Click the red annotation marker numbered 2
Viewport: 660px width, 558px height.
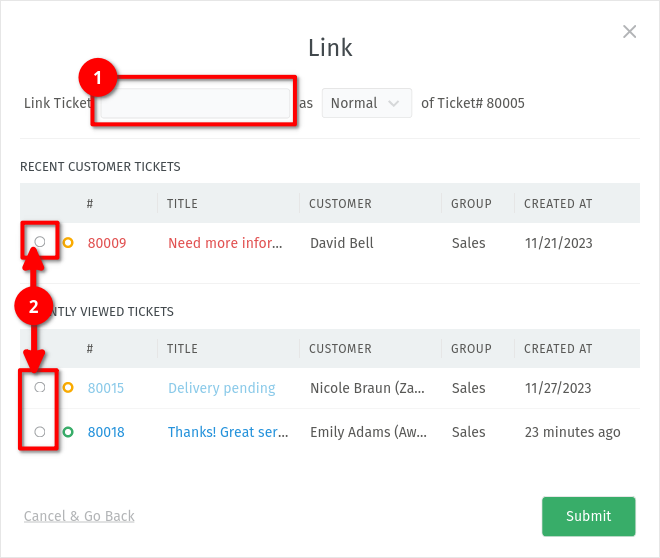click(x=34, y=307)
